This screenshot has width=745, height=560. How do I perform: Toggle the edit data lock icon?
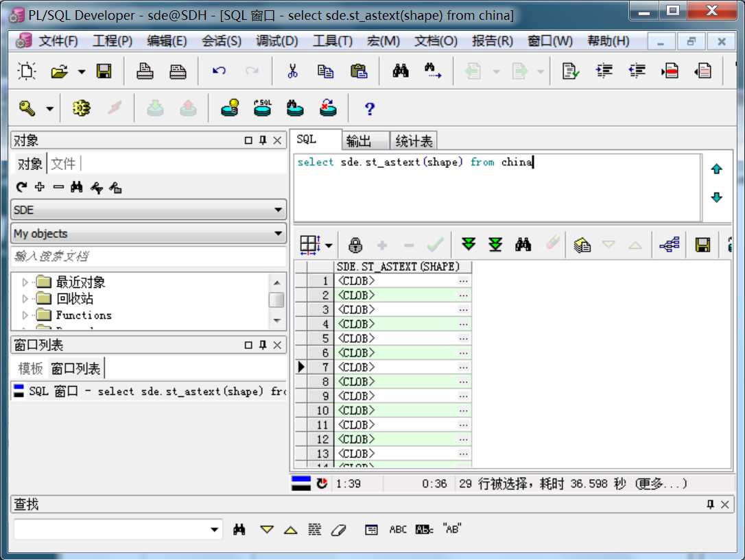click(355, 245)
